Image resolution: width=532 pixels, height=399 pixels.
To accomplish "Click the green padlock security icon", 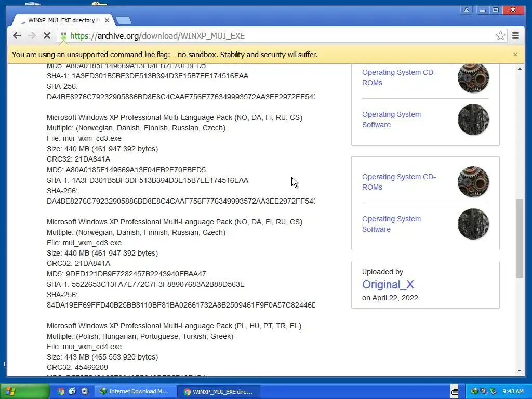I will pyautogui.click(x=63, y=36).
